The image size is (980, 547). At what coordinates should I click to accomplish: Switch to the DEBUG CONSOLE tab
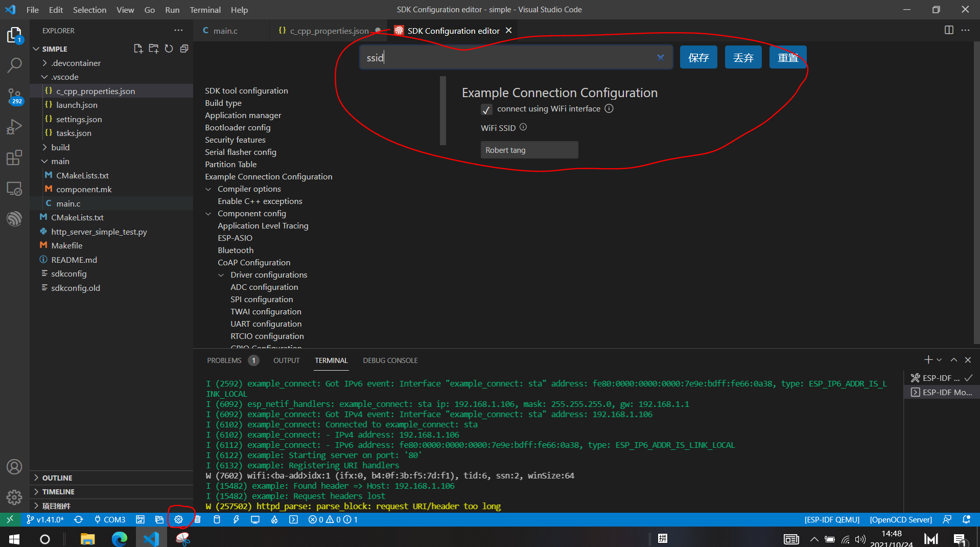click(390, 360)
